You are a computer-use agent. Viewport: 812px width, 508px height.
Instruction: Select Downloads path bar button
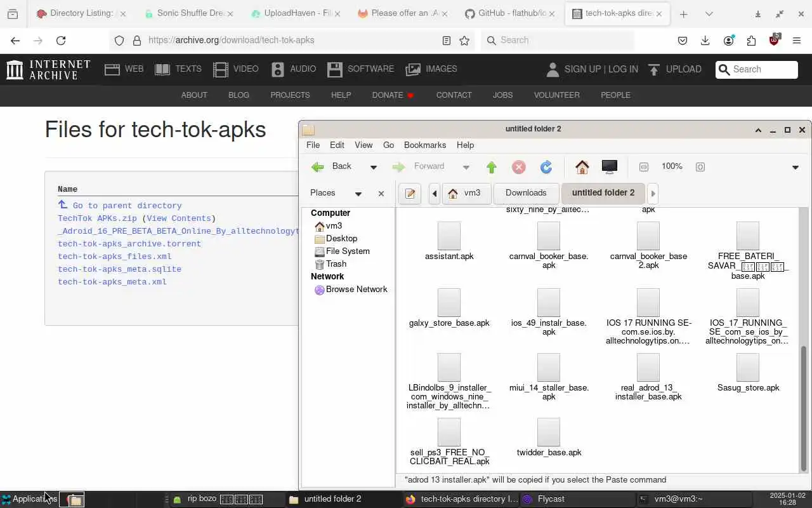[526, 193]
